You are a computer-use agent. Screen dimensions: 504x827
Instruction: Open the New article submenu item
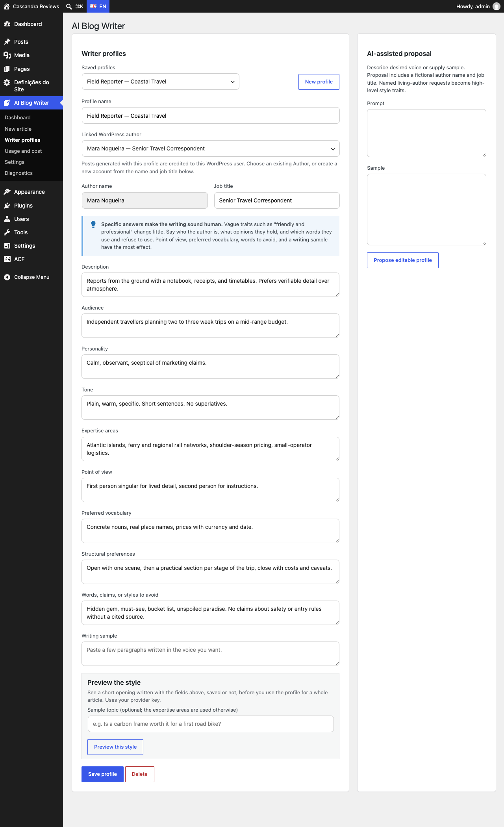(18, 129)
